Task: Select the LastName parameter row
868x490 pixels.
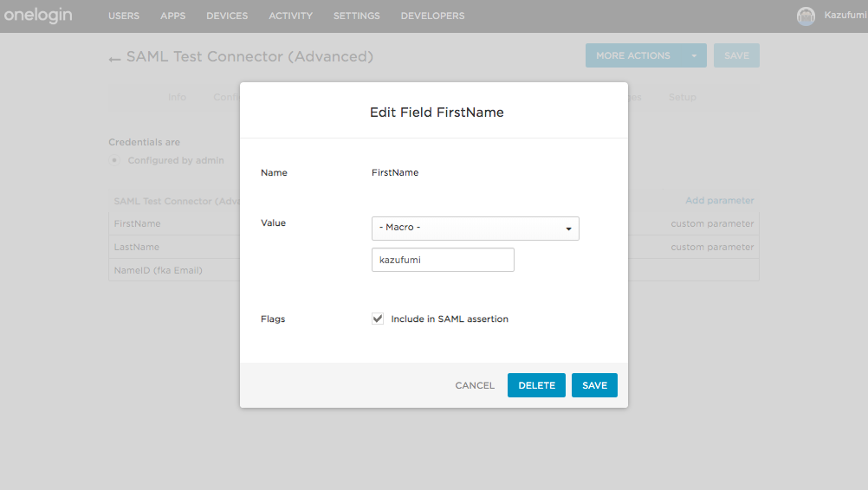Action: tap(433, 247)
